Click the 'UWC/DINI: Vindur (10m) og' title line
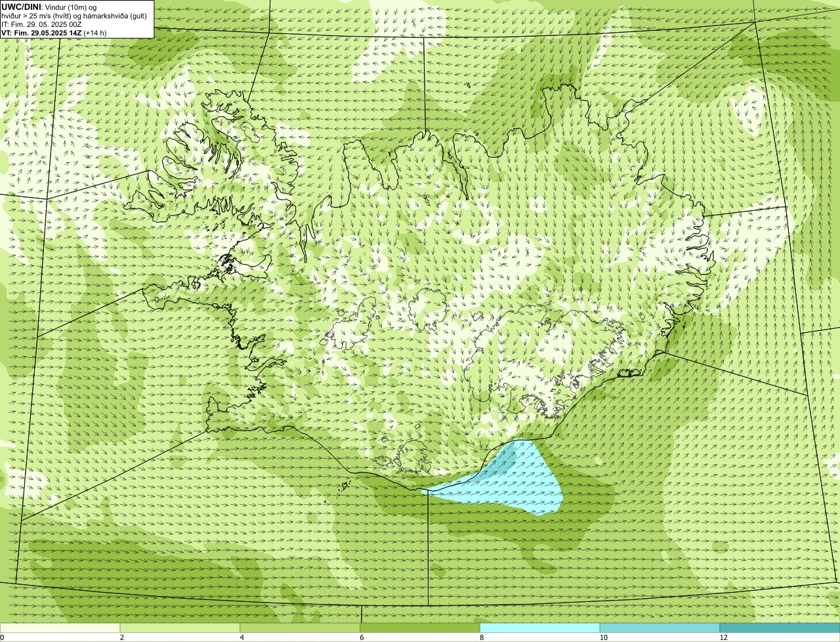Screen dimensions: 840x642 coord(50,7)
